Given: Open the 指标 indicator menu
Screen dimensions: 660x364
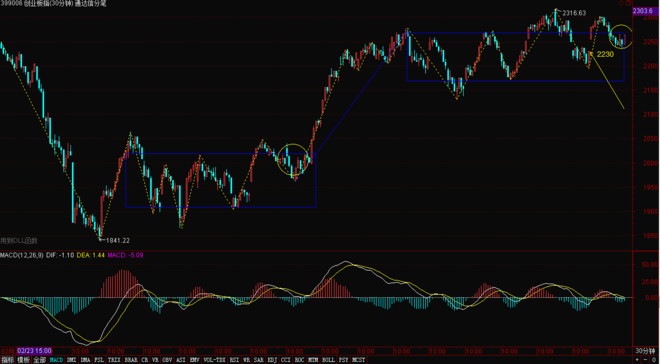Looking at the screenshot, I should 8,360.
